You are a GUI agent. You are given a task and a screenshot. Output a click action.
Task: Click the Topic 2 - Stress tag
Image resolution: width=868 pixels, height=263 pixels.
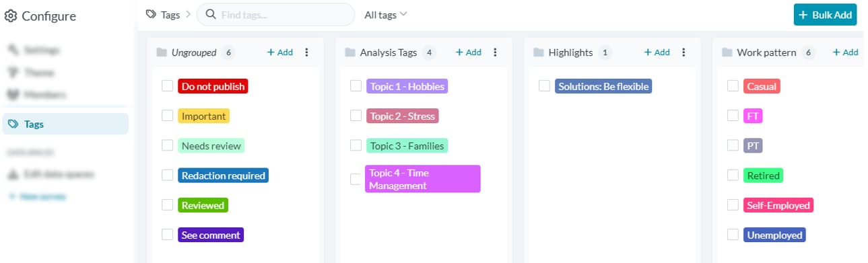(402, 116)
